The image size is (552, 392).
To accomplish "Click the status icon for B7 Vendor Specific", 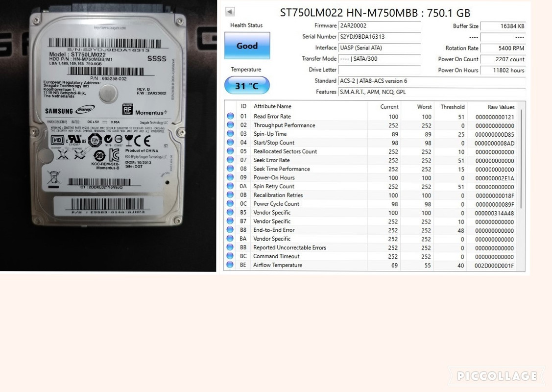I will click(230, 221).
